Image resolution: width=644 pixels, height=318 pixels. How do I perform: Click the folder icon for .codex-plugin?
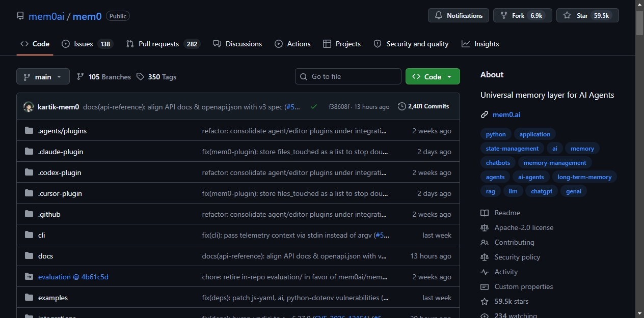pyautogui.click(x=29, y=172)
